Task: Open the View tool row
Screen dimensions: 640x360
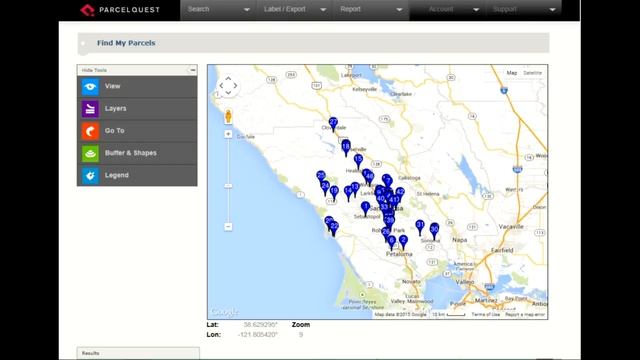Action: [137, 87]
